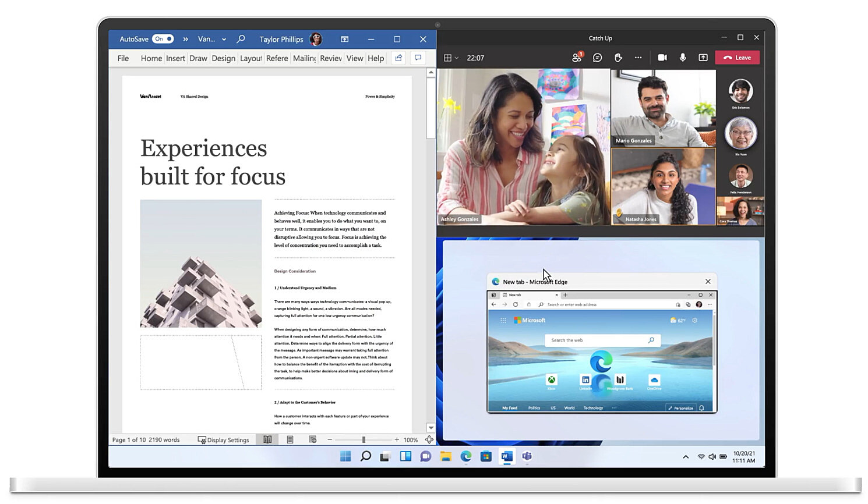Open the File menu in Word
This screenshot has height=504, width=868.
[123, 58]
